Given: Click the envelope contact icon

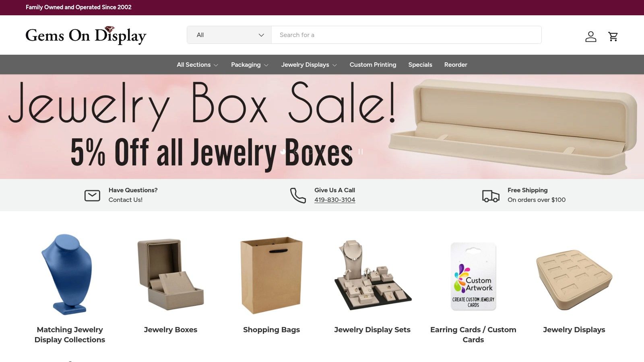Looking at the screenshot, I should (92, 195).
